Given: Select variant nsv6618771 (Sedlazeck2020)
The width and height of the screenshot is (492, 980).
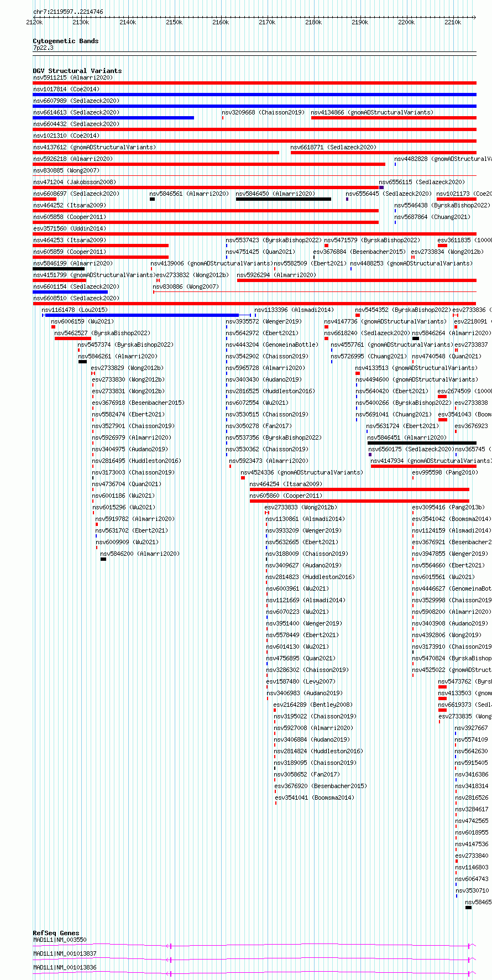Looking at the screenshot, I should click(x=333, y=148).
